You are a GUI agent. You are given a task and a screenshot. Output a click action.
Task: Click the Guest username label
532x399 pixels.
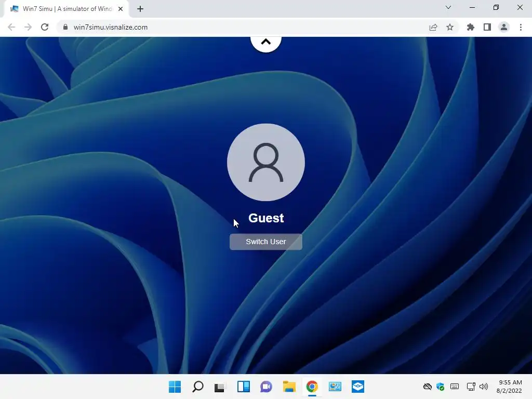pyautogui.click(x=265, y=218)
